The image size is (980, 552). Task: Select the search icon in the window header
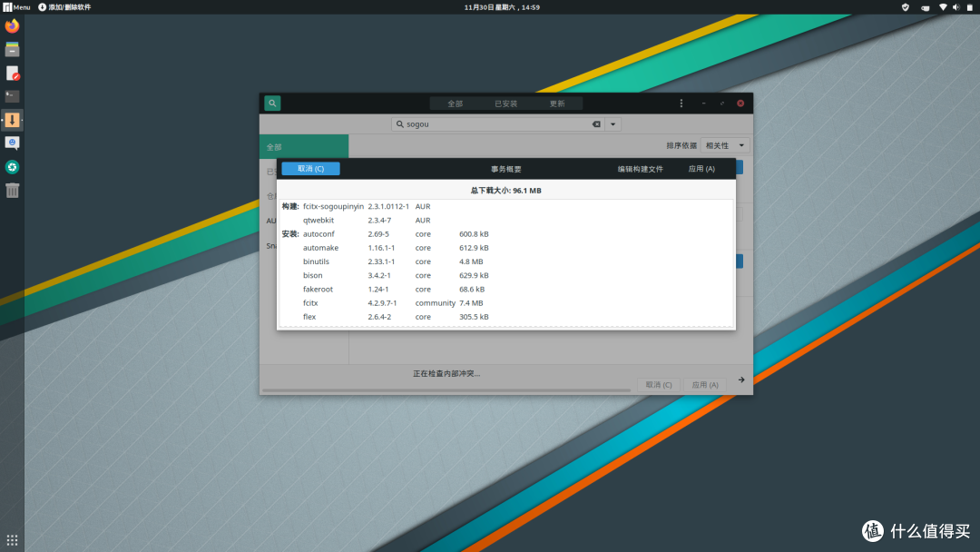click(x=271, y=103)
